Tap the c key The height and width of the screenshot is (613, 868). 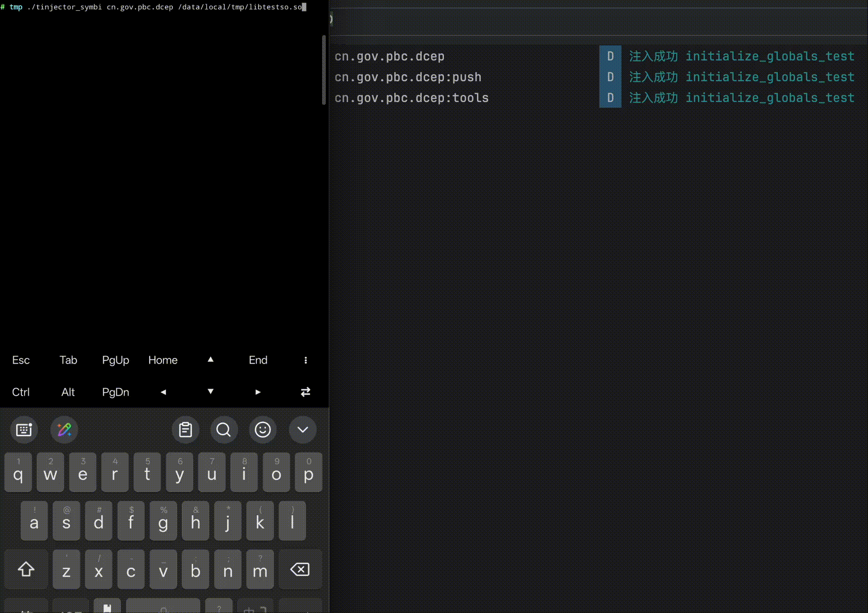point(131,569)
